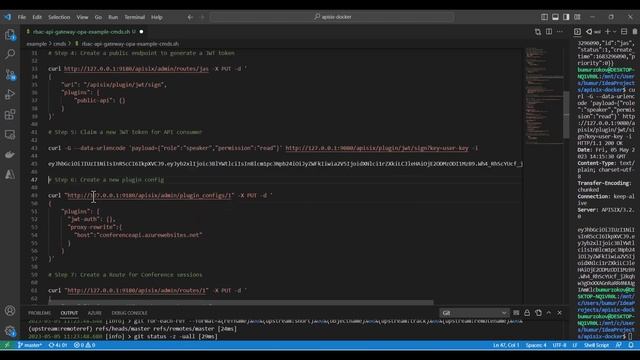Toggle the output scroll lock icon

click(527, 313)
